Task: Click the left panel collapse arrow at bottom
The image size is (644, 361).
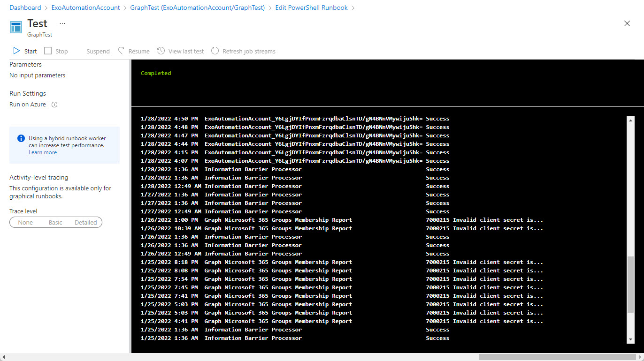Action: point(4,357)
